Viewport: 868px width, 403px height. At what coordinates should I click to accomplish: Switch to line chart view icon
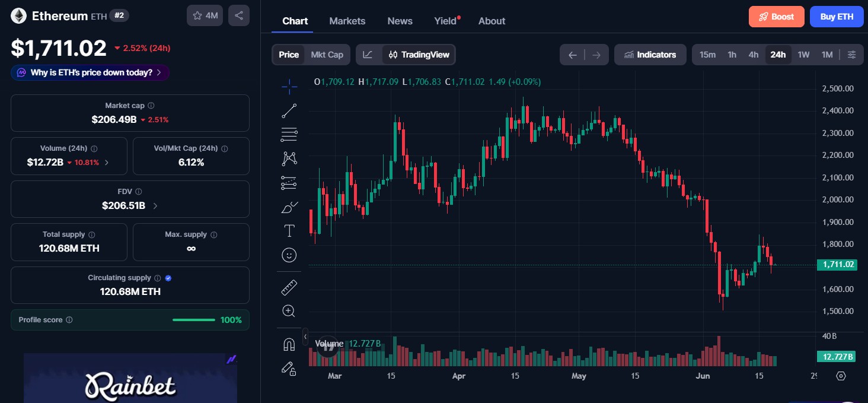(368, 55)
